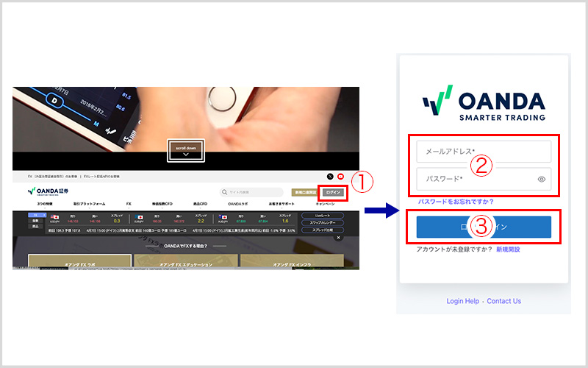Click the OANDAでFXする理由? heading
Image resolution: width=588 pixels, height=368 pixels.
coord(186,246)
